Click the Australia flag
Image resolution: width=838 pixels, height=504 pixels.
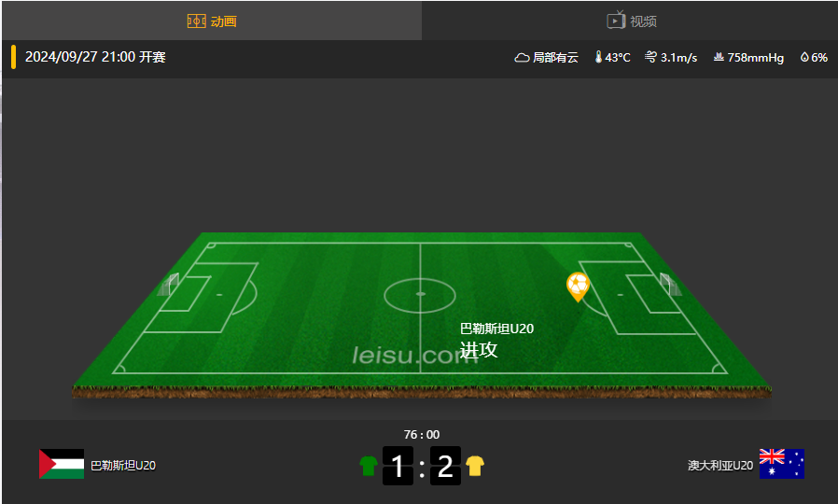[x=781, y=464]
